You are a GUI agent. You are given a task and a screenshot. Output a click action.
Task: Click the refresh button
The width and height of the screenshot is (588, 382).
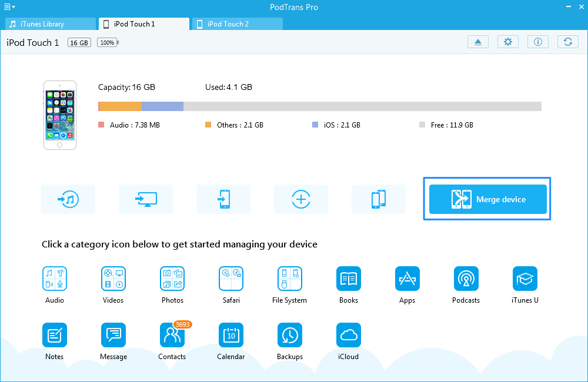[x=567, y=42]
